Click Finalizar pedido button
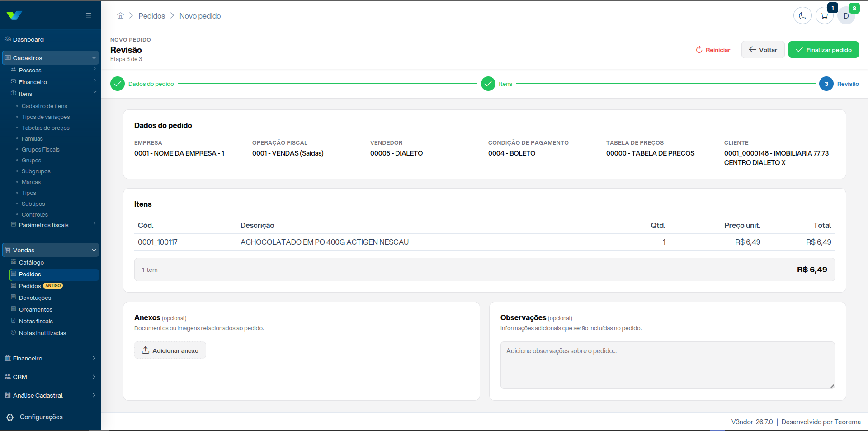 824,50
